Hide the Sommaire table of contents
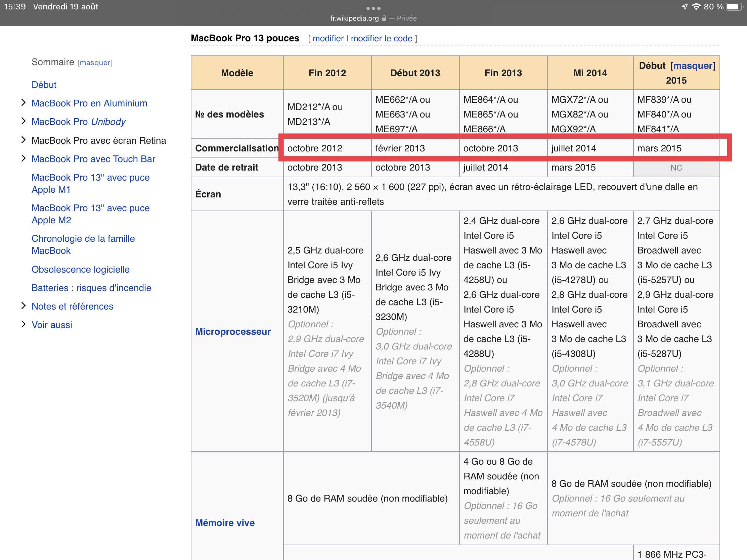Viewport: 747px width, 560px height. (95, 63)
